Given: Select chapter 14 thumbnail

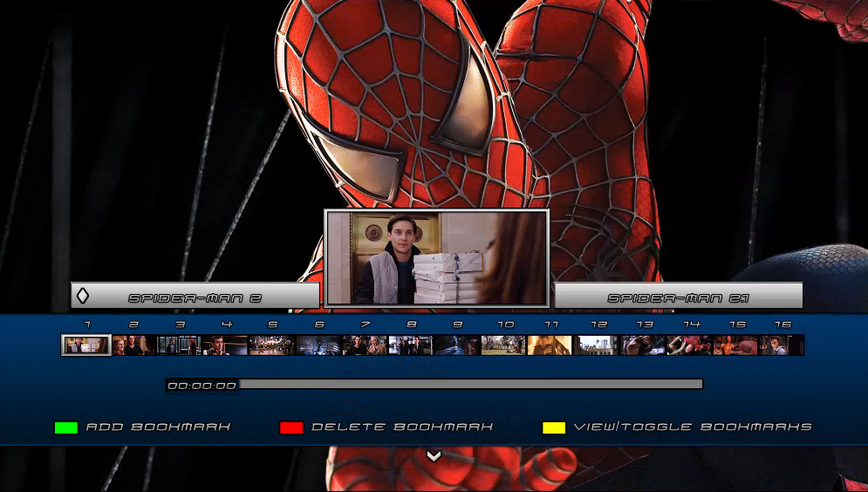Looking at the screenshot, I should [688, 345].
